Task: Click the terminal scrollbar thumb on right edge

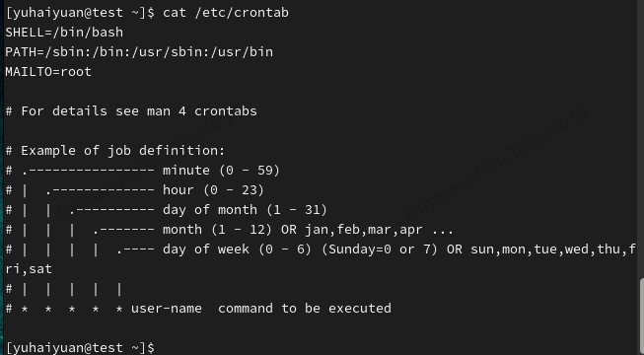Action: pyautogui.click(x=642, y=317)
